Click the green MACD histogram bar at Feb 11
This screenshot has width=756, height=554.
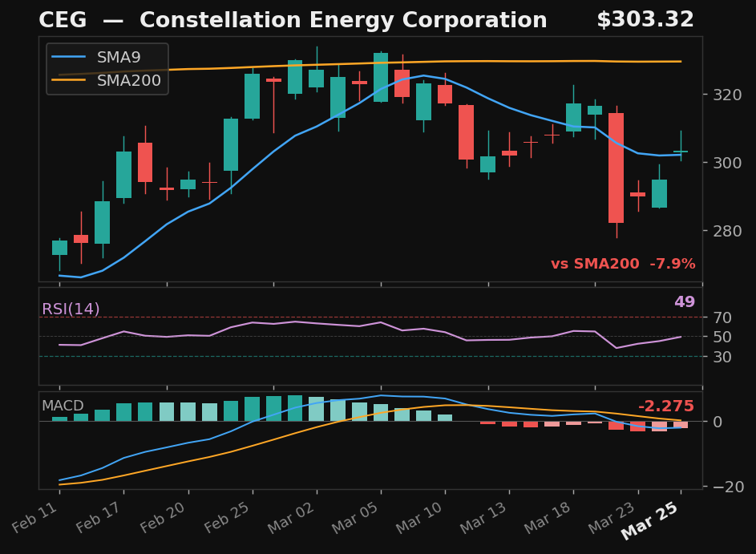[60, 419]
